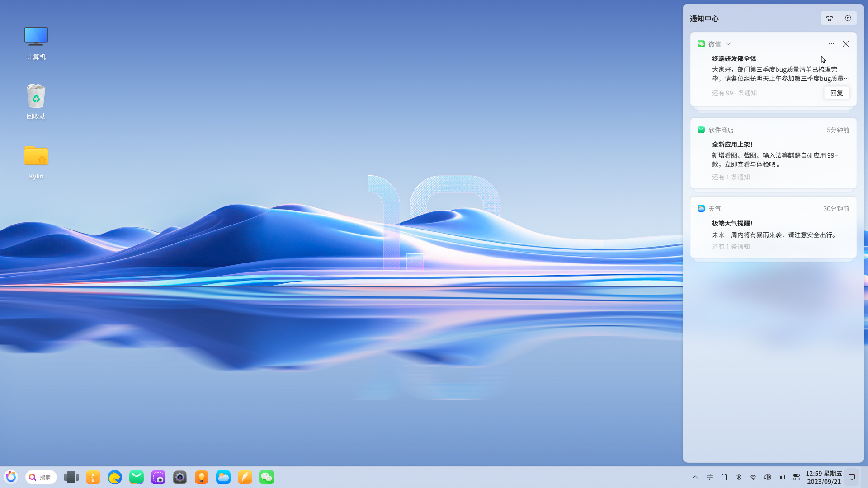
Task: Click the taskbar 搜索 search box
Action: (41, 477)
